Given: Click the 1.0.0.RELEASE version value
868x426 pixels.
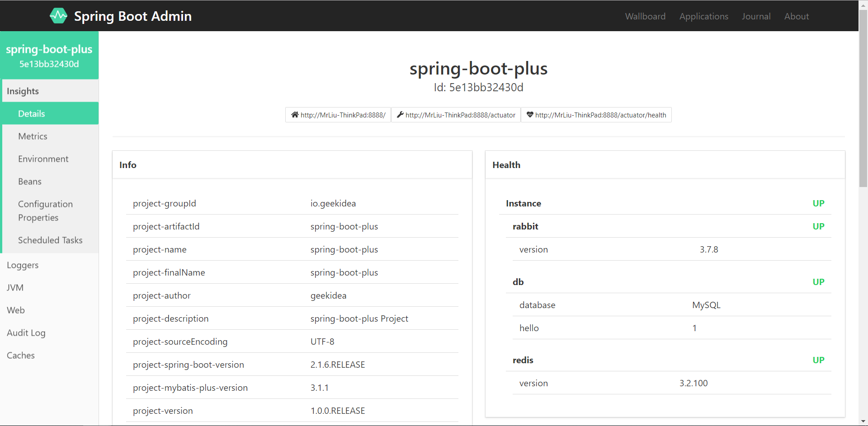Looking at the screenshot, I should [x=338, y=411].
